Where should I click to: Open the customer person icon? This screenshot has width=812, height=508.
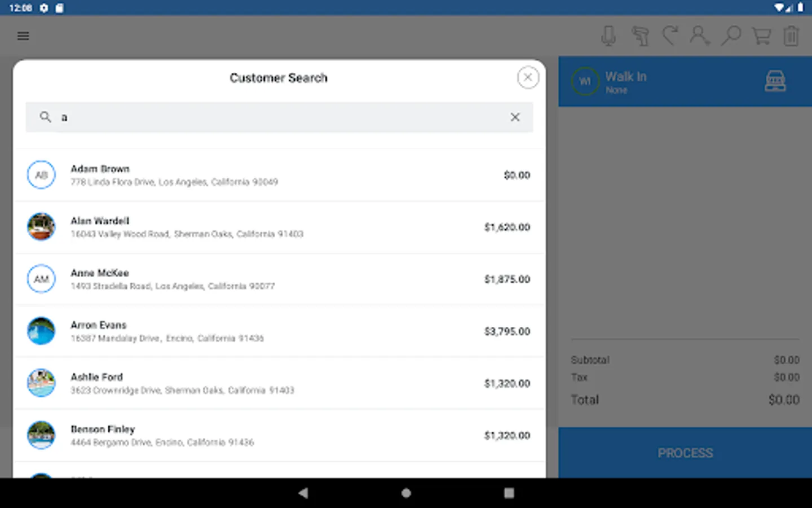pyautogui.click(x=699, y=36)
